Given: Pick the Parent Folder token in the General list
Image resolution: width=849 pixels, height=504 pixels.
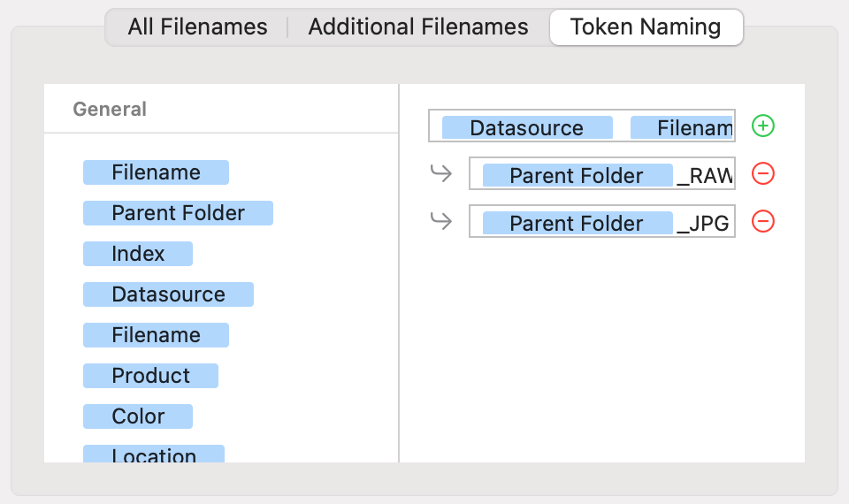Looking at the screenshot, I should tap(178, 213).
